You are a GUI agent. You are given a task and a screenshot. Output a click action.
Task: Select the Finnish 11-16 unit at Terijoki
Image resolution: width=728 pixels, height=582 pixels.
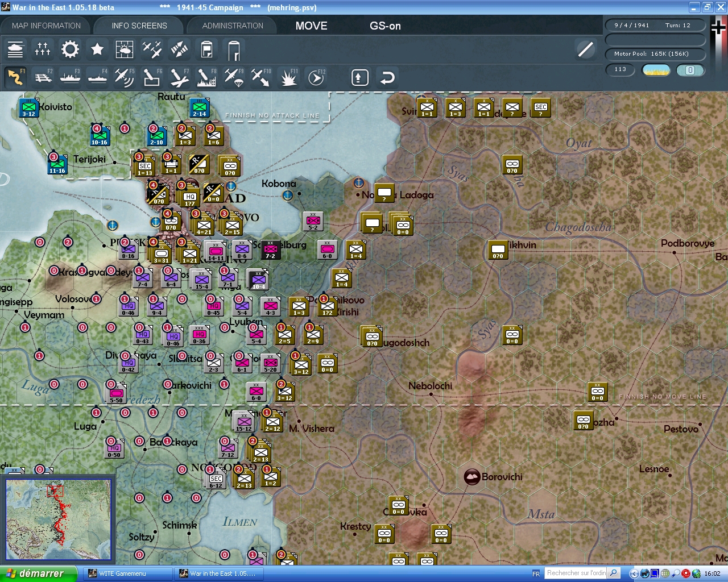tap(57, 165)
